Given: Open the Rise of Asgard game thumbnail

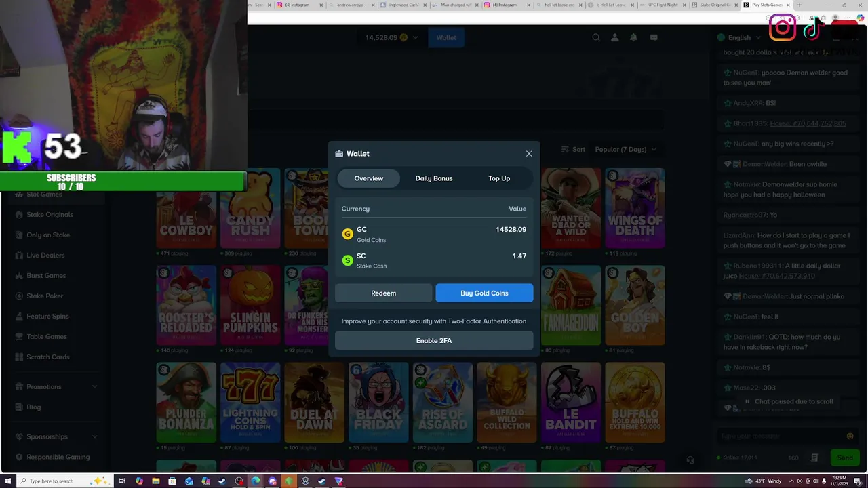Looking at the screenshot, I should (x=443, y=403).
